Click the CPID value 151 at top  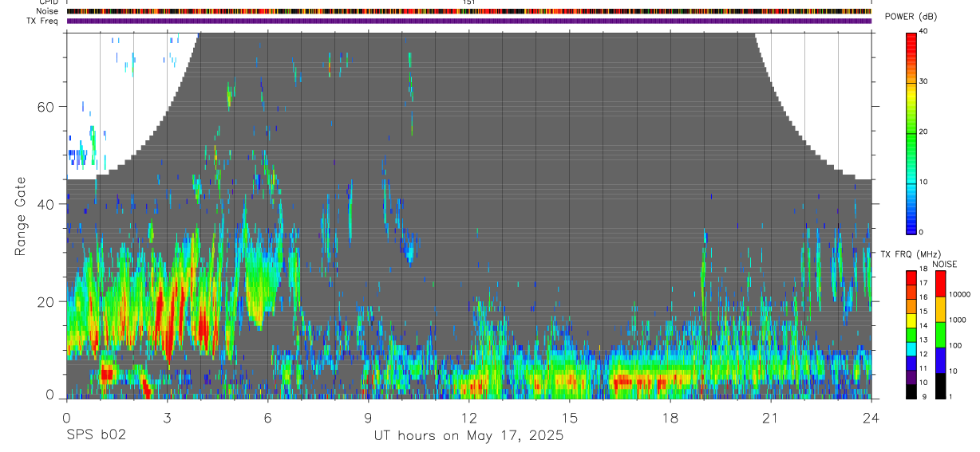(x=469, y=2)
